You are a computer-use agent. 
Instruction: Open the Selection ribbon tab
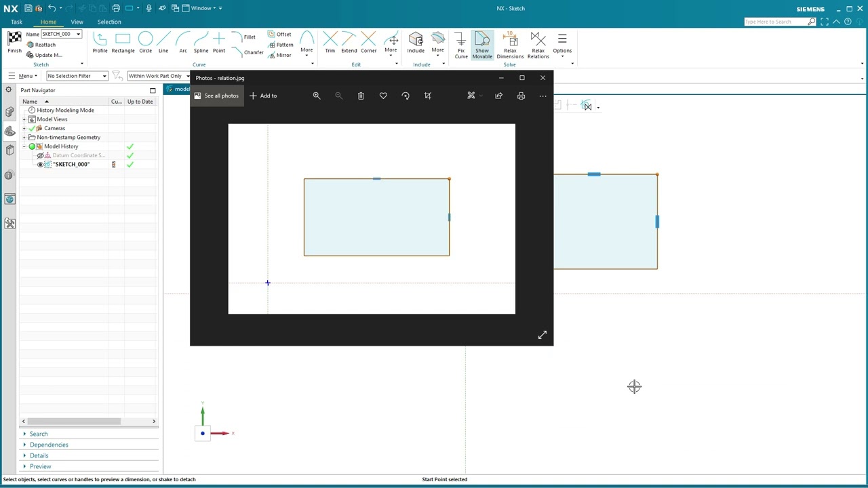[x=109, y=22]
